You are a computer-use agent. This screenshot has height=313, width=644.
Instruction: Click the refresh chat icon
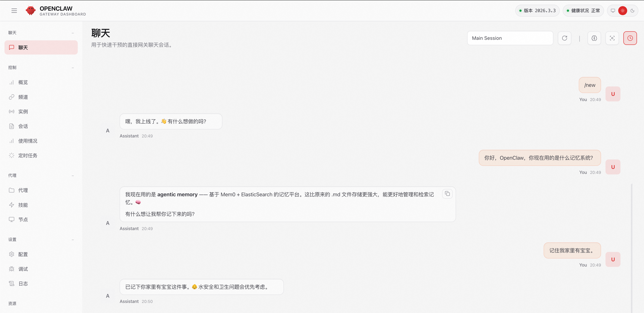coord(564,38)
